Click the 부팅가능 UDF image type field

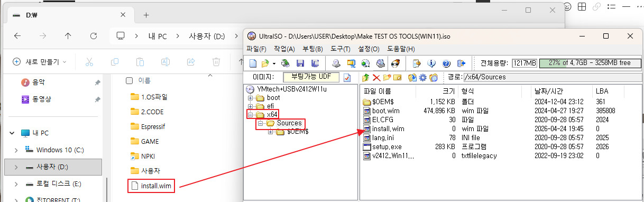point(310,77)
